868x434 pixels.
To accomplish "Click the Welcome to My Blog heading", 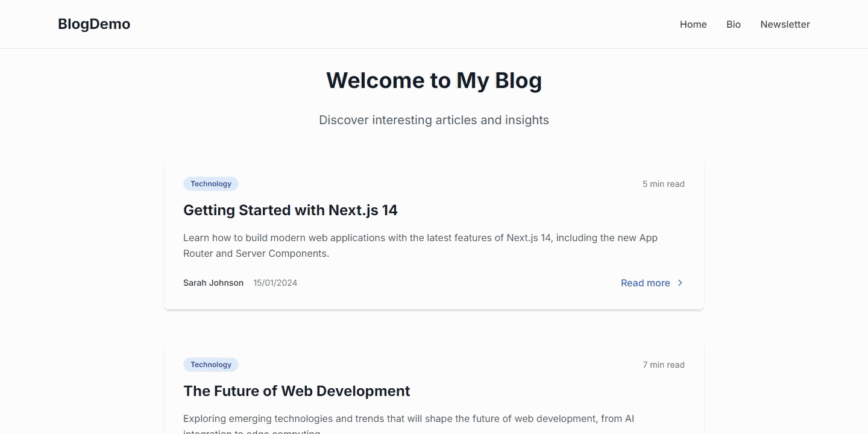I will (433, 80).
